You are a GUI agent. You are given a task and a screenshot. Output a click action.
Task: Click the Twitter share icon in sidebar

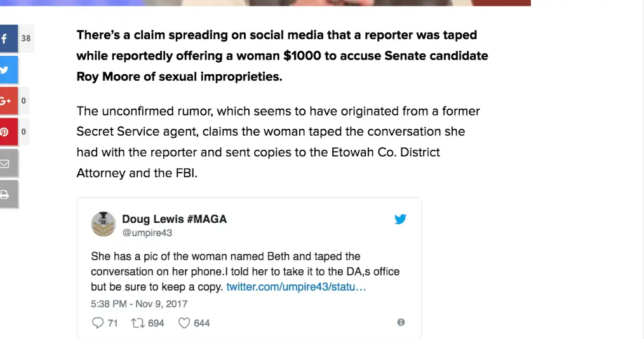(8, 70)
